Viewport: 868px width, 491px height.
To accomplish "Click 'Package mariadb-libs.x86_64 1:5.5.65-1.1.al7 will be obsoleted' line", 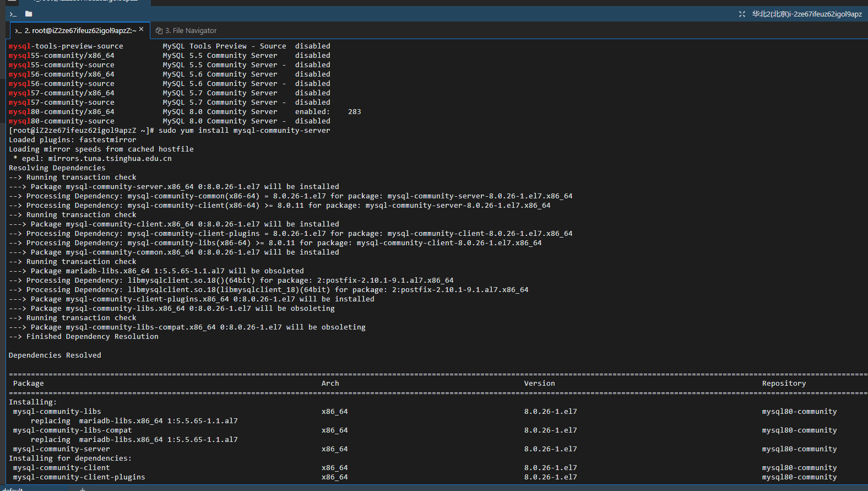I will coord(156,271).
